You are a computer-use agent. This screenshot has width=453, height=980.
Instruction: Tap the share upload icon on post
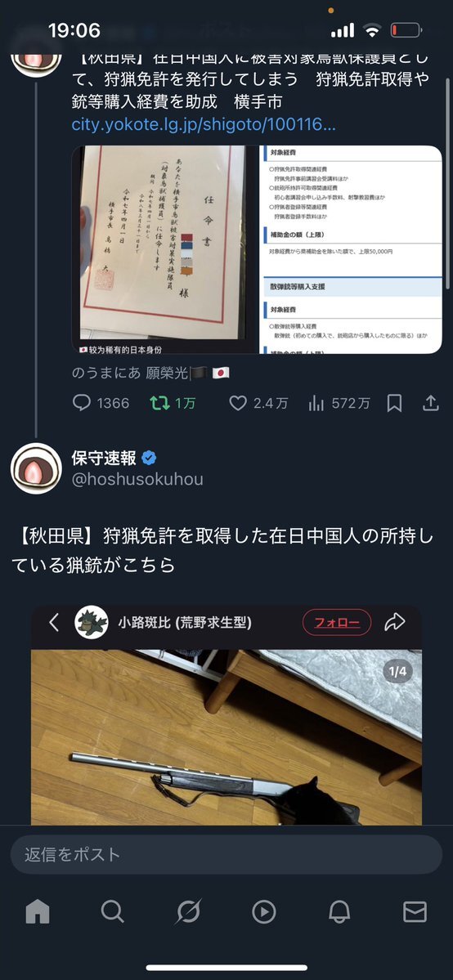click(430, 403)
